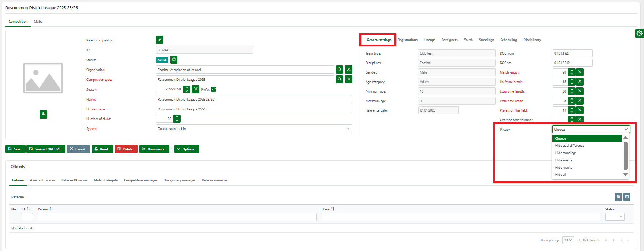This screenshot has height=251, width=644.
Task: Open the Assistant referee tab
Action: tap(42, 180)
